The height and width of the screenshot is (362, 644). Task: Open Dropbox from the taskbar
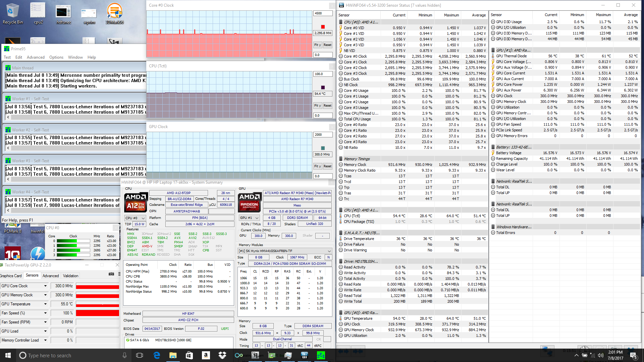222,355
